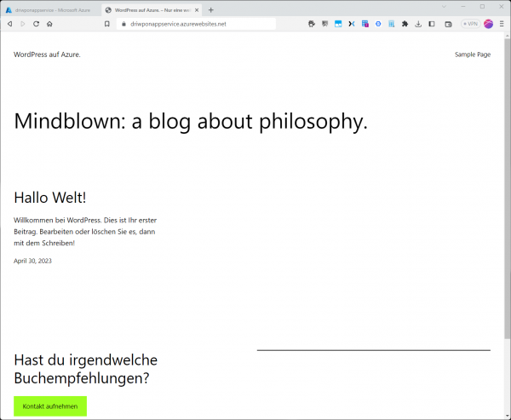Open the Hallo Welt! post
Screen dimensions: 511x420
coord(50,198)
